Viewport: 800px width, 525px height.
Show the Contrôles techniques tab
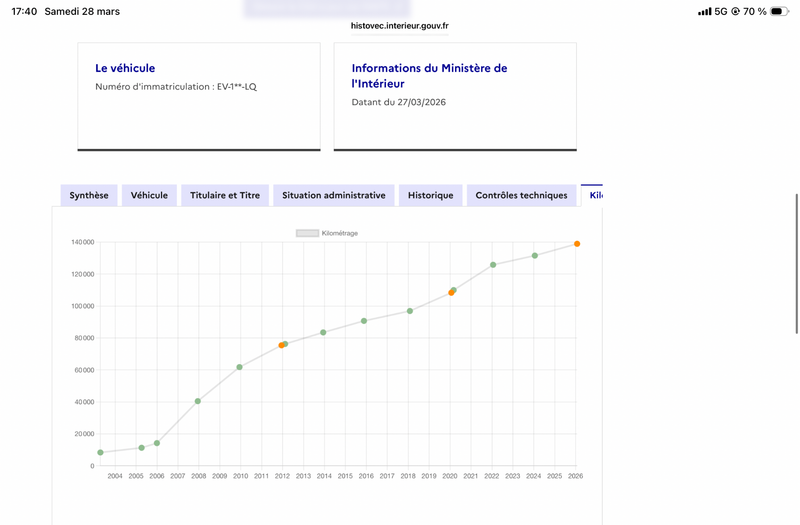pyautogui.click(x=521, y=196)
